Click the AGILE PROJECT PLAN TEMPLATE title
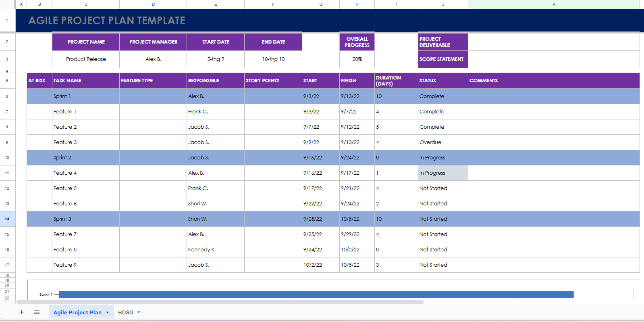Image resolution: width=644 pixels, height=322 pixels. (x=107, y=21)
